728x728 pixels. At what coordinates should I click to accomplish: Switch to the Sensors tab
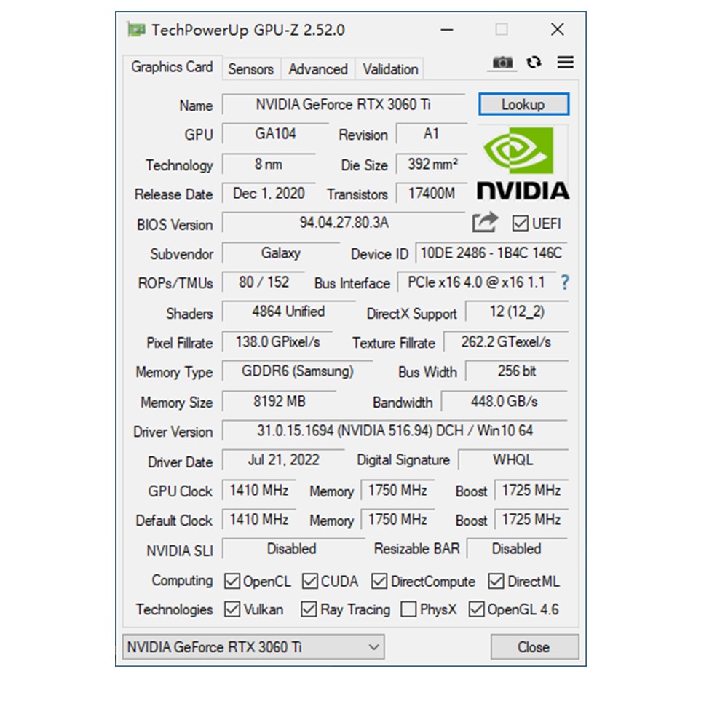coord(250,69)
